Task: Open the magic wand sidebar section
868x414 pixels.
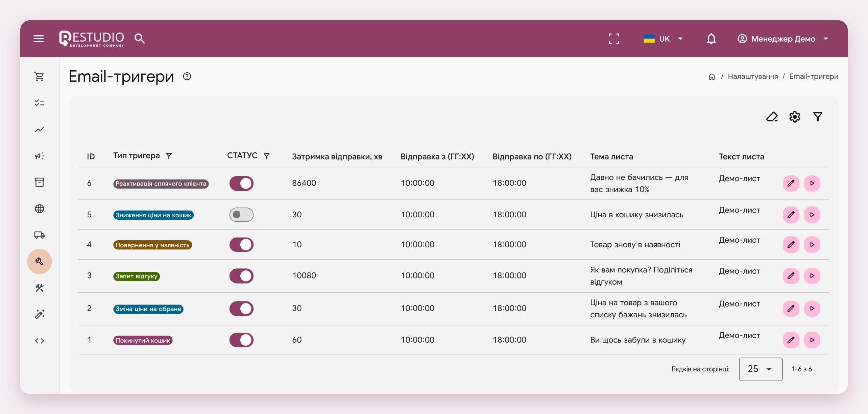Action: 40,314
